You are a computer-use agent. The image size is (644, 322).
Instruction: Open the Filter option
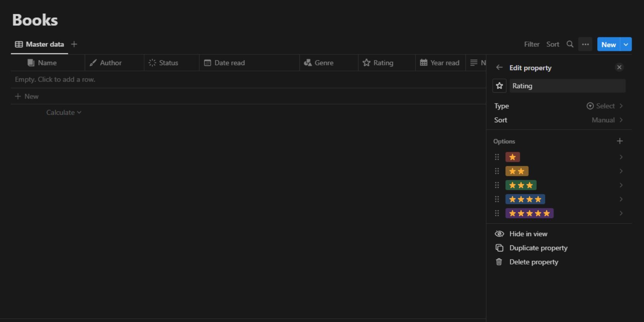[532, 44]
